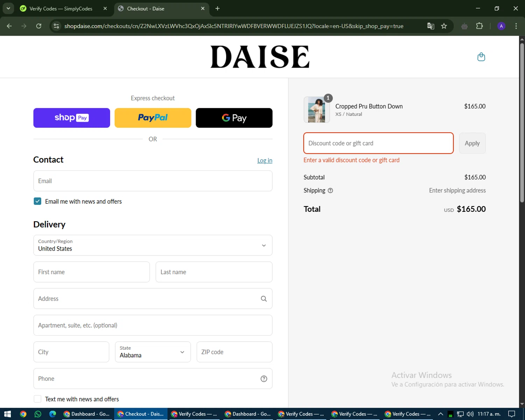
Task: Open WhatsApp from the taskbar
Action: pyautogui.click(x=38, y=414)
